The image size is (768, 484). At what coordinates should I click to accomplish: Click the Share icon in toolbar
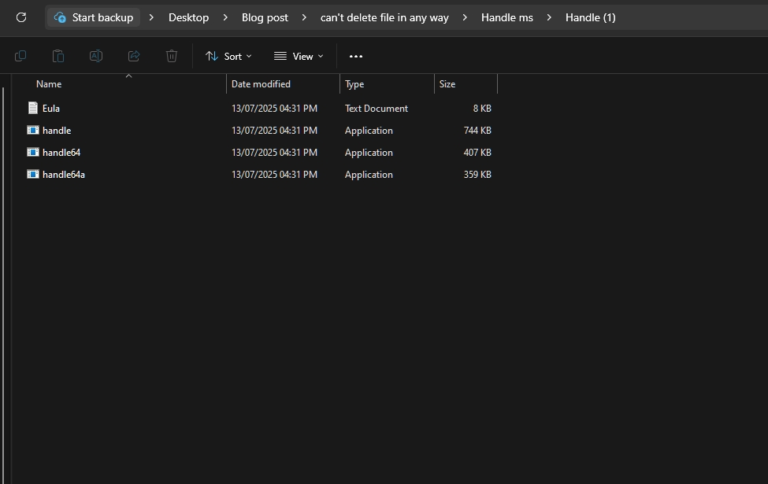pos(134,56)
